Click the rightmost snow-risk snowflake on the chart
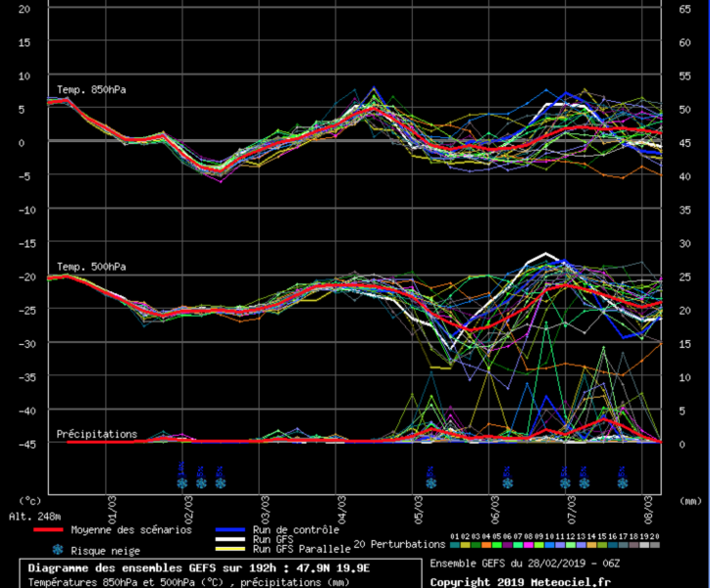The width and height of the screenshot is (710, 588). [622, 482]
